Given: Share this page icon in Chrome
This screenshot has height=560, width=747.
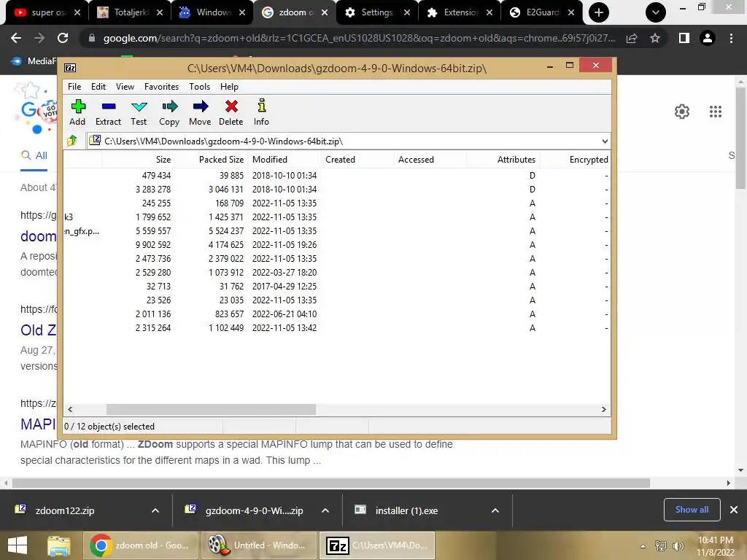Looking at the screenshot, I should [x=632, y=38].
